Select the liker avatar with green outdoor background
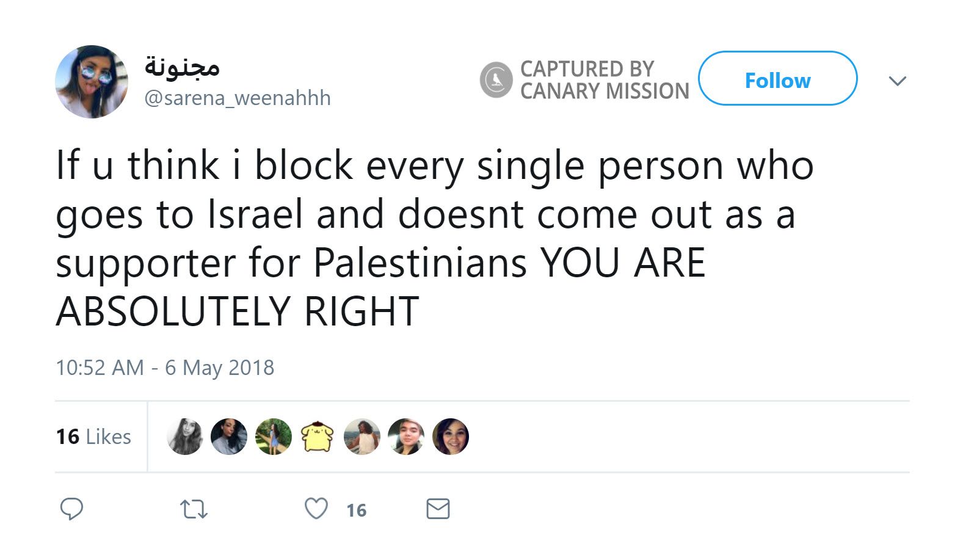 274,437
